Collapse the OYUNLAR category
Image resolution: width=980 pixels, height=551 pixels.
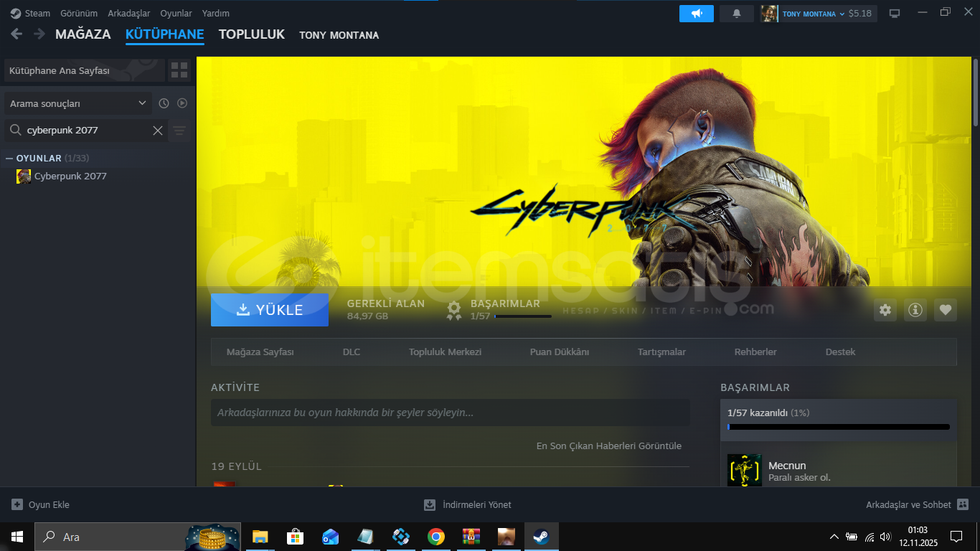pyautogui.click(x=9, y=158)
